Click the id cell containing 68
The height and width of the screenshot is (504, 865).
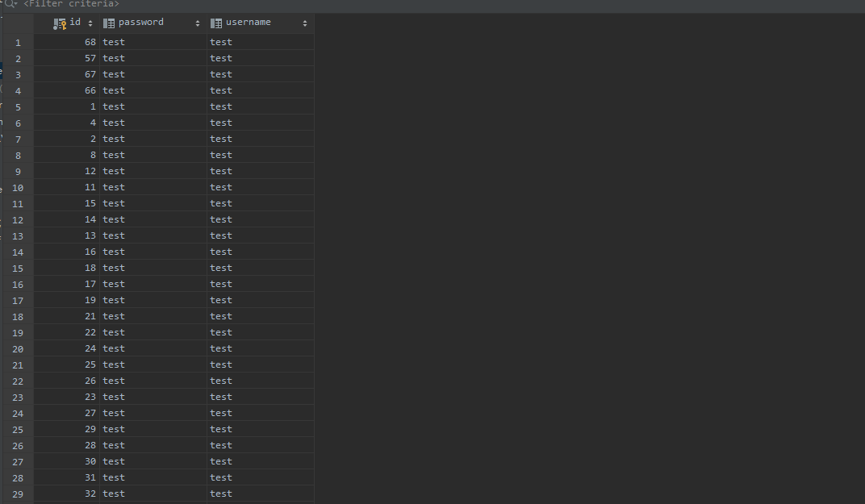point(90,42)
